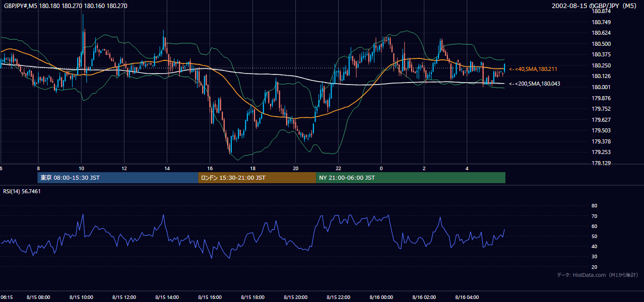644x302 pixels.
Task: Click the 179.876 price axis label
Action: tap(602, 98)
